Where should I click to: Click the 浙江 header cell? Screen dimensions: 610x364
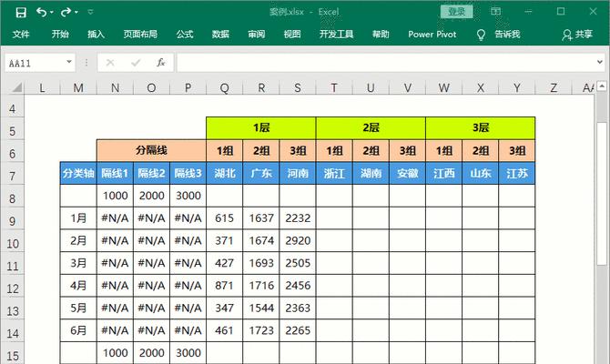[x=334, y=173]
